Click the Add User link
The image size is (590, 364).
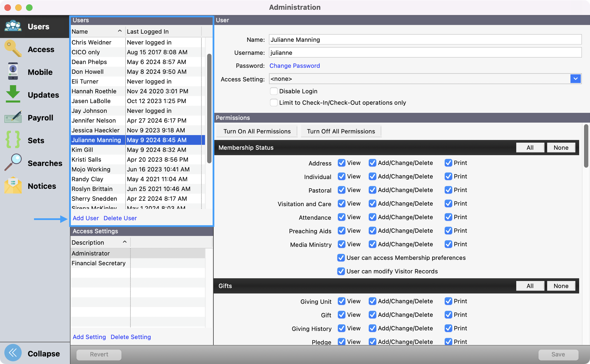[86, 218]
